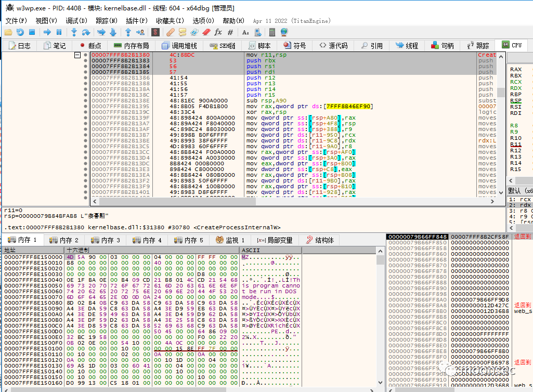Execute till return with the up-arrow icon

(x=128, y=32)
